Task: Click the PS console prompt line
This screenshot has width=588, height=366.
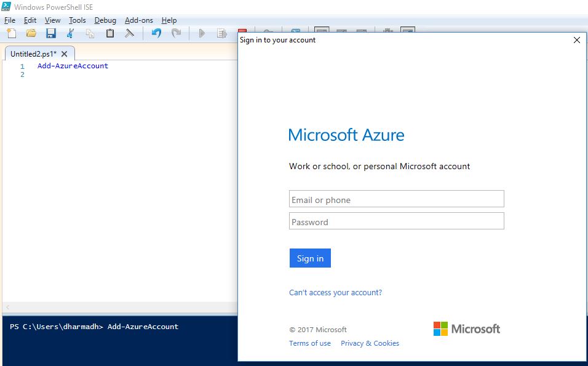Action: pos(94,327)
